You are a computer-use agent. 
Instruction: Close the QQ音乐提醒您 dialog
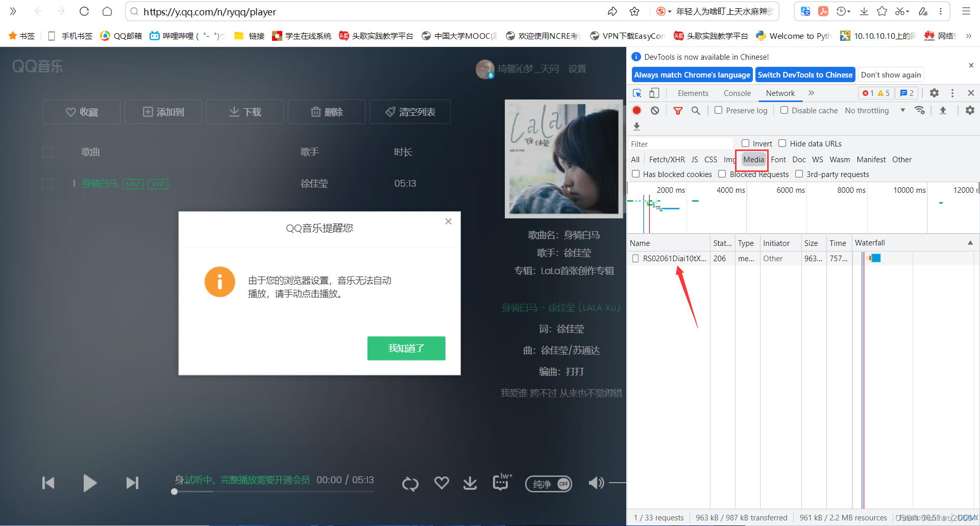tap(448, 221)
